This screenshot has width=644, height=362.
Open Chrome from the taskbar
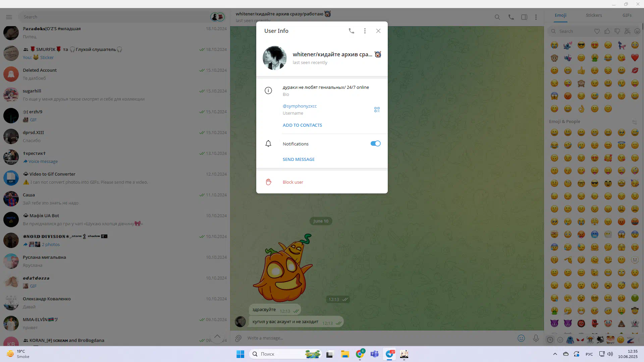click(360, 354)
